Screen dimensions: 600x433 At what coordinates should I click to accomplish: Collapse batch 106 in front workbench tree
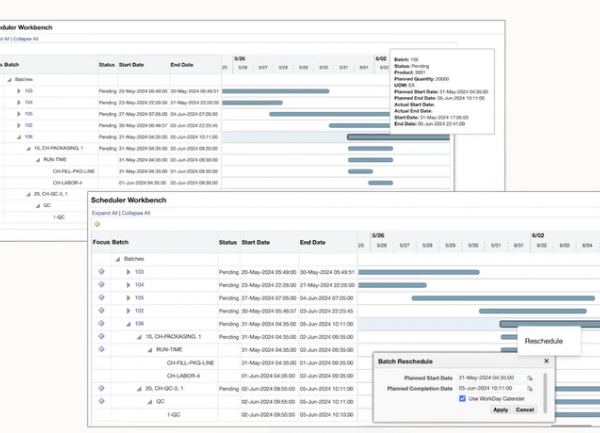[x=127, y=324]
